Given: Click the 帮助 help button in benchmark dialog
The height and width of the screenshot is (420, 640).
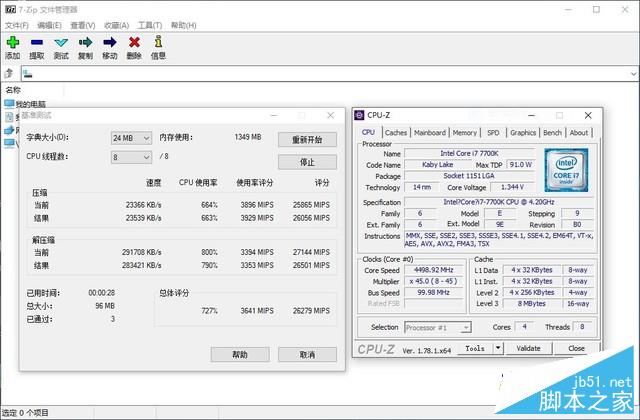Looking at the screenshot, I should pos(240,355).
